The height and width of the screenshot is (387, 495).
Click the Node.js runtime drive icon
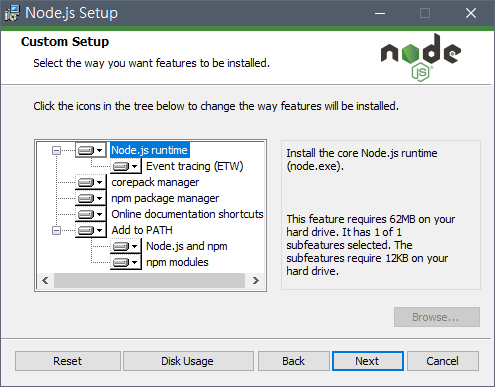click(90, 150)
